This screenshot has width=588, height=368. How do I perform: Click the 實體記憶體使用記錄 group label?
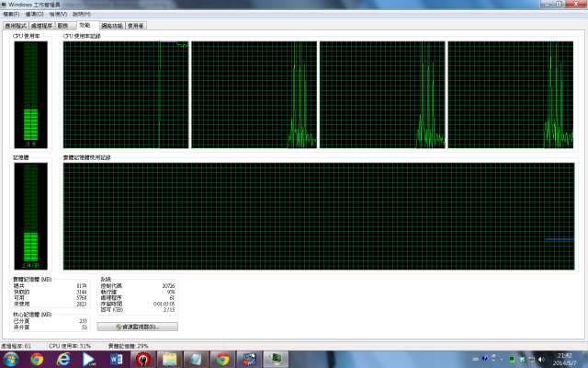[x=87, y=157]
